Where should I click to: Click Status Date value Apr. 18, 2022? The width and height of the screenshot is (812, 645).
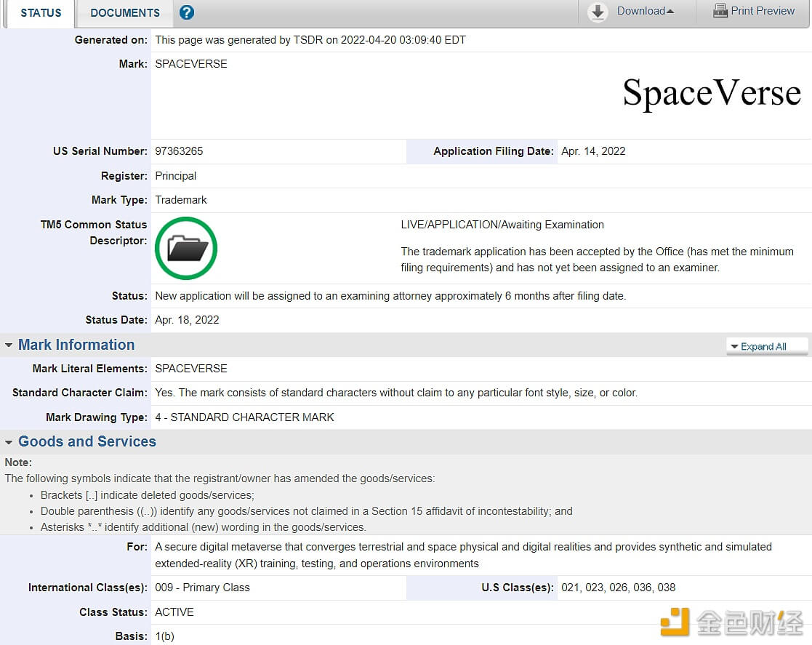click(187, 320)
